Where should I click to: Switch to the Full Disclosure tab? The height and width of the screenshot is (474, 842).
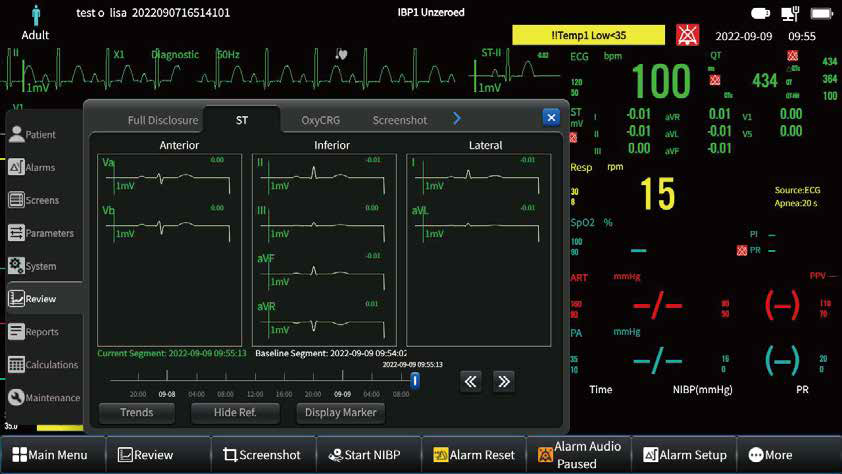163,120
